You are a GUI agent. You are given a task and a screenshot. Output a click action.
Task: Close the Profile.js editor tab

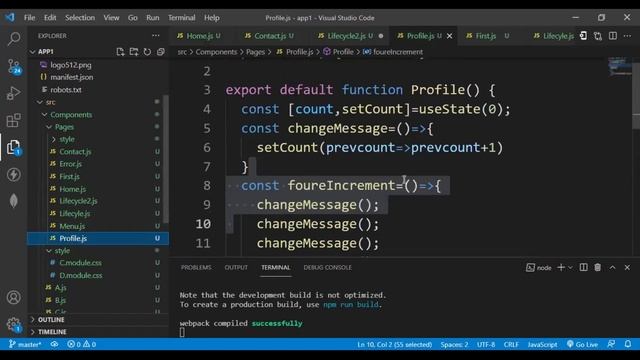(x=449, y=36)
